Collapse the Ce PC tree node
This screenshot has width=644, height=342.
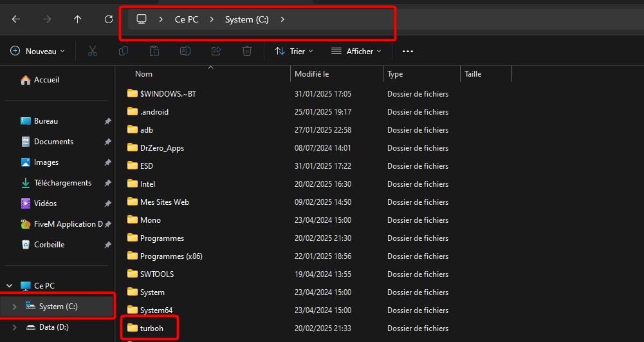[x=10, y=286]
